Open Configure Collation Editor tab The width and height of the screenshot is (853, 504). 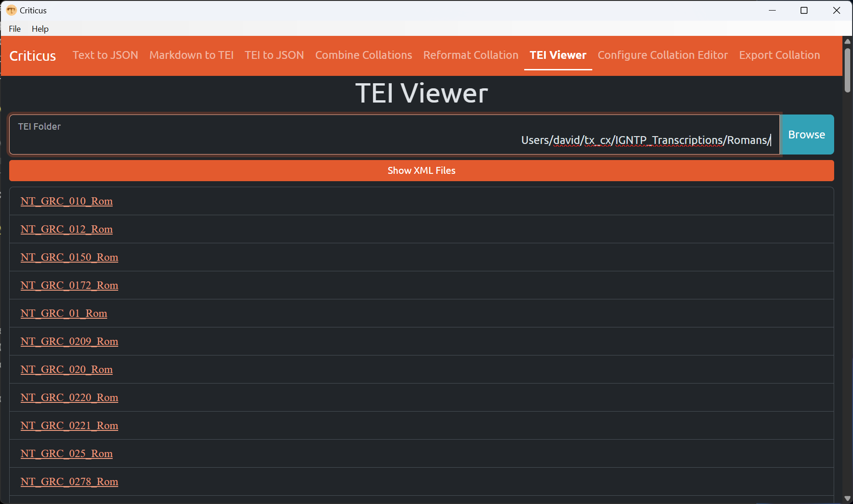point(663,55)
